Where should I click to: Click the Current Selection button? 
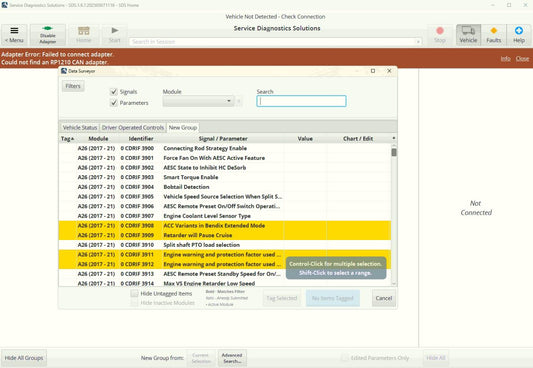(x=201, y=358)
